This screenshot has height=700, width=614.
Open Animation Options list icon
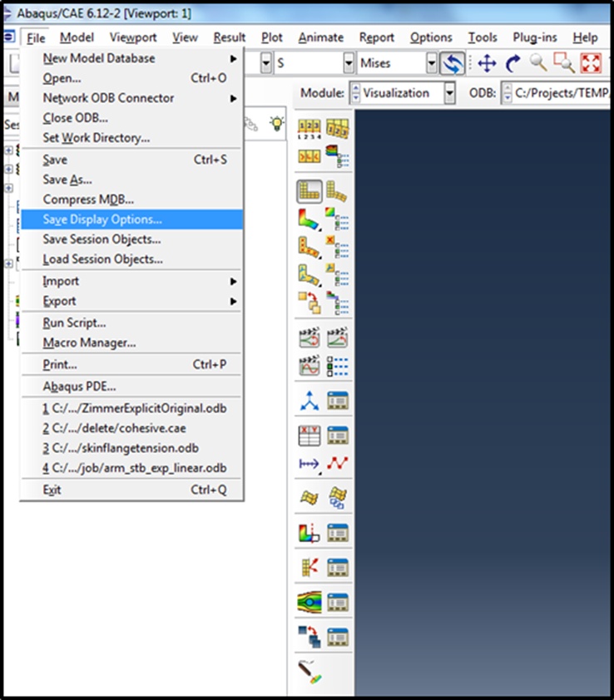point(338,366)
